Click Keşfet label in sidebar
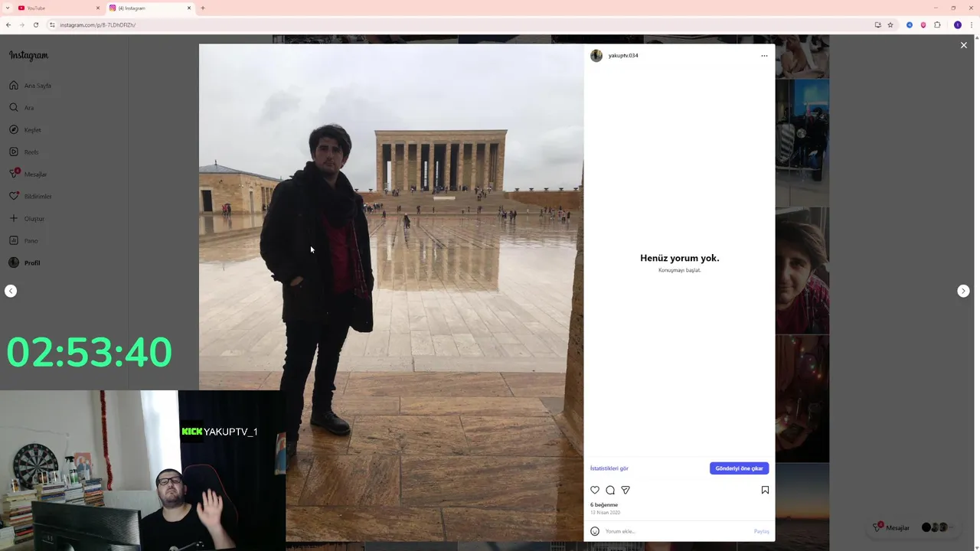This screenshot has width=980, height=551. (x=33, y=130)
